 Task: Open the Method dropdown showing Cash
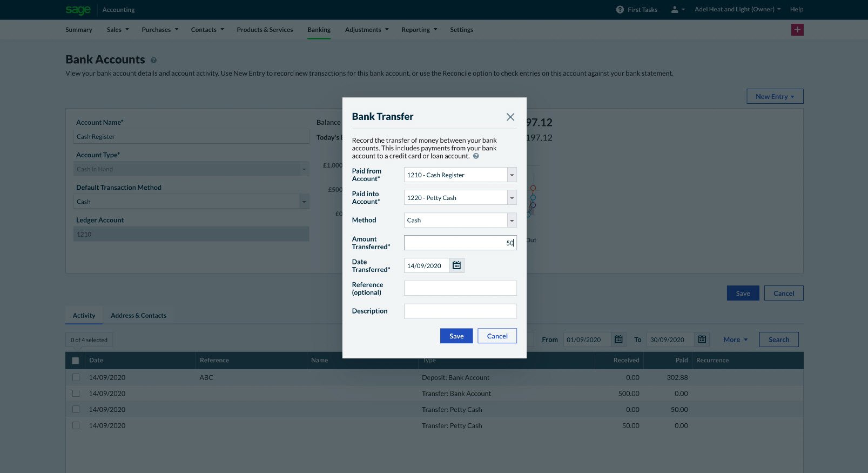click(x=512, y=221)
